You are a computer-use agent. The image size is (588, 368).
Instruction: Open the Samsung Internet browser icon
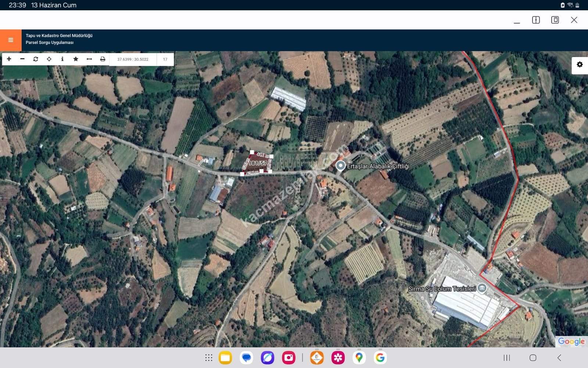pyautogui.click(x=268, y=358)
